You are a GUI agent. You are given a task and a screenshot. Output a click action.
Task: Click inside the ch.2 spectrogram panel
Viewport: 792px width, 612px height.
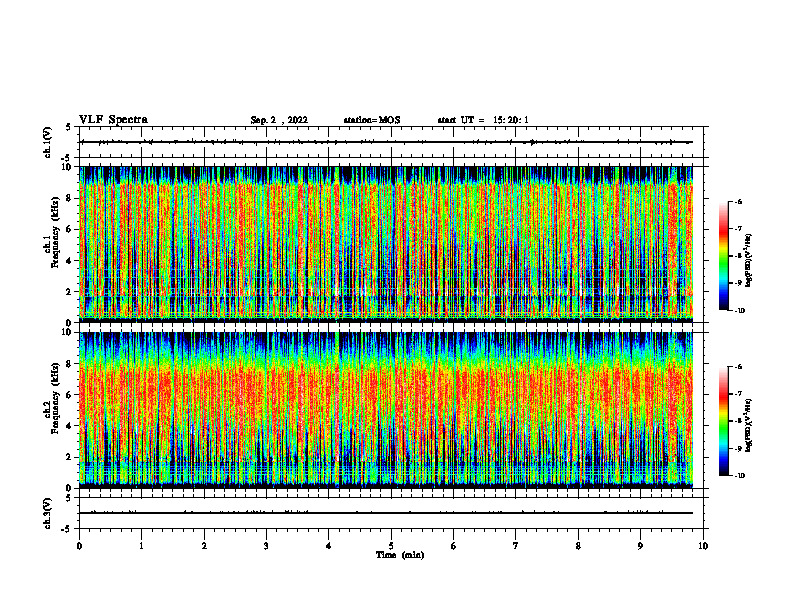386,409
